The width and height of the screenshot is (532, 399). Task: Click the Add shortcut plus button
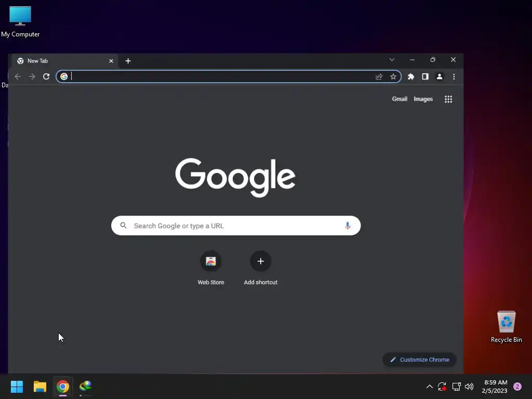pos(261,261)
